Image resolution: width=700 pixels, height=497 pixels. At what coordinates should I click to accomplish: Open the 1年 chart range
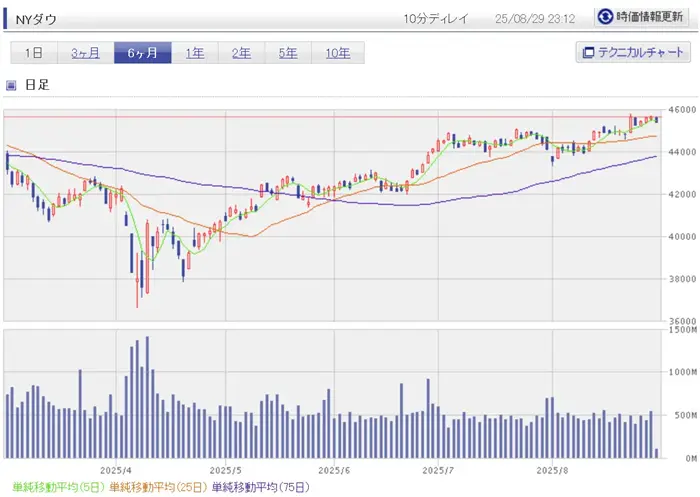tap(195, 53)
